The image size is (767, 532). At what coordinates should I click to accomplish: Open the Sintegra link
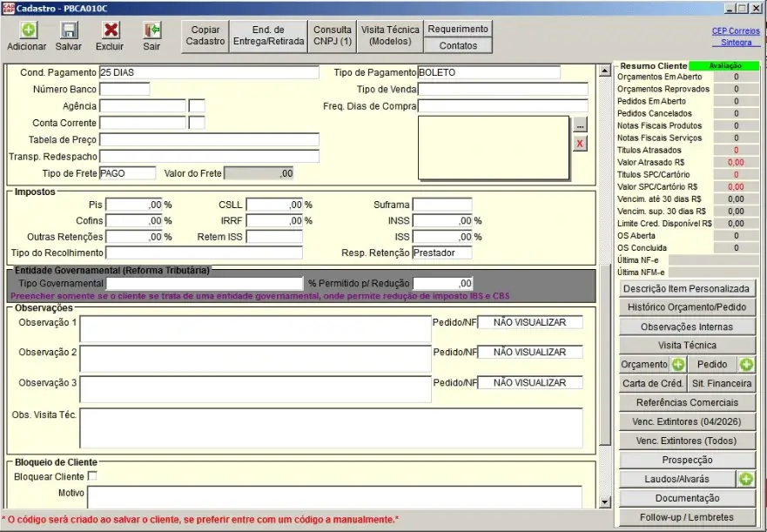pos(736,43)
